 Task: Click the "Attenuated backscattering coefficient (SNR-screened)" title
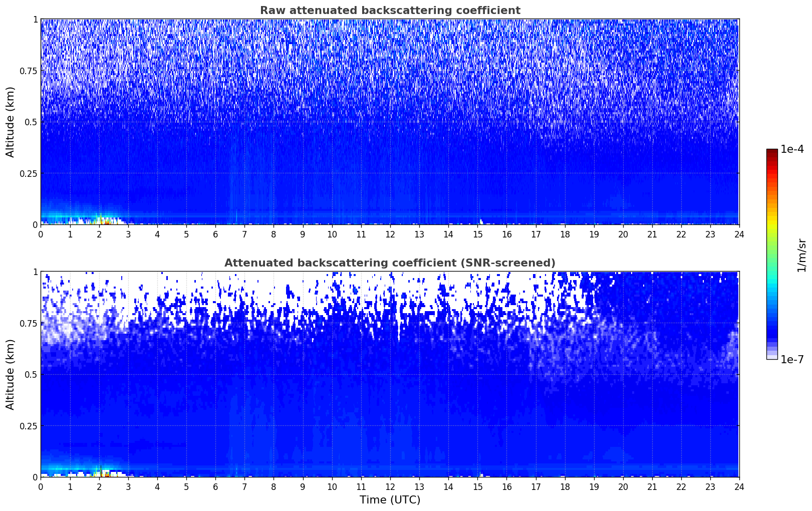(390, 263)
